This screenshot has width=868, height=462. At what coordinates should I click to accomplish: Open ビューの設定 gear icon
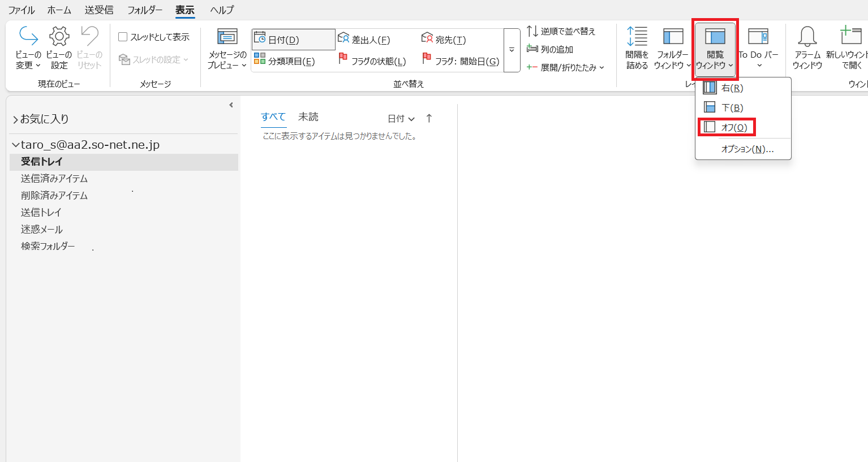click(x=59, y=37)
